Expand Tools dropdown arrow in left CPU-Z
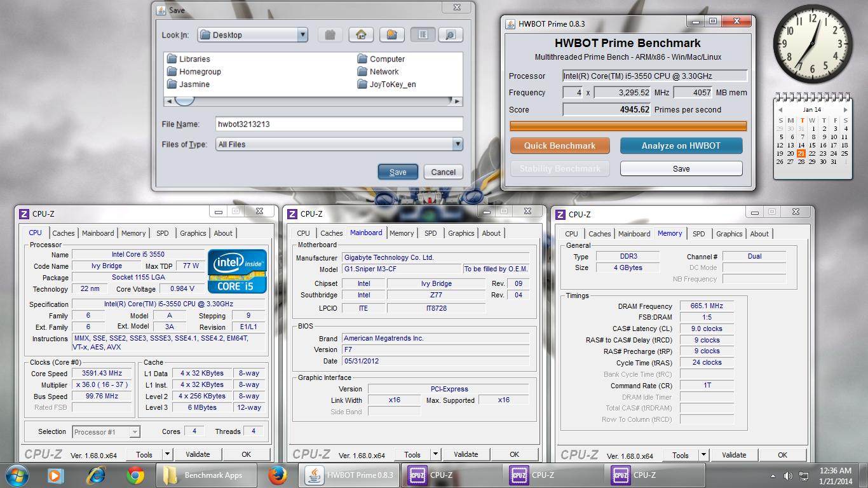The image size is (868, 488). (168, 454)
